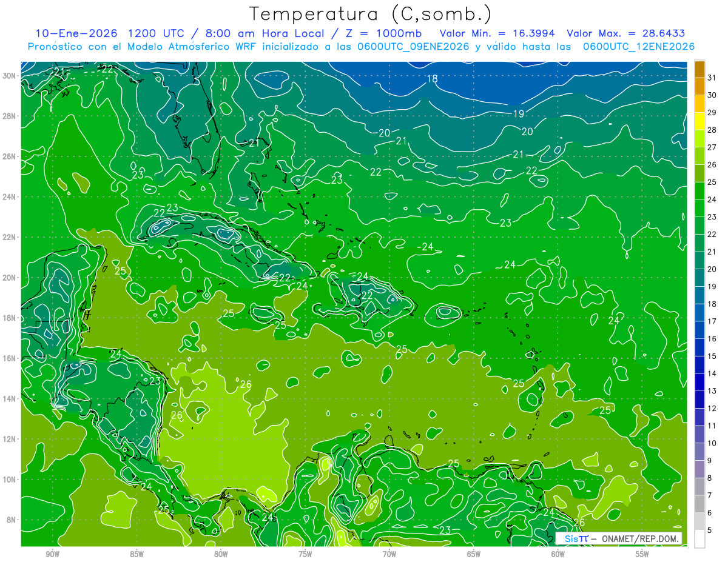Click the legend scale value 21

[712, 252]
